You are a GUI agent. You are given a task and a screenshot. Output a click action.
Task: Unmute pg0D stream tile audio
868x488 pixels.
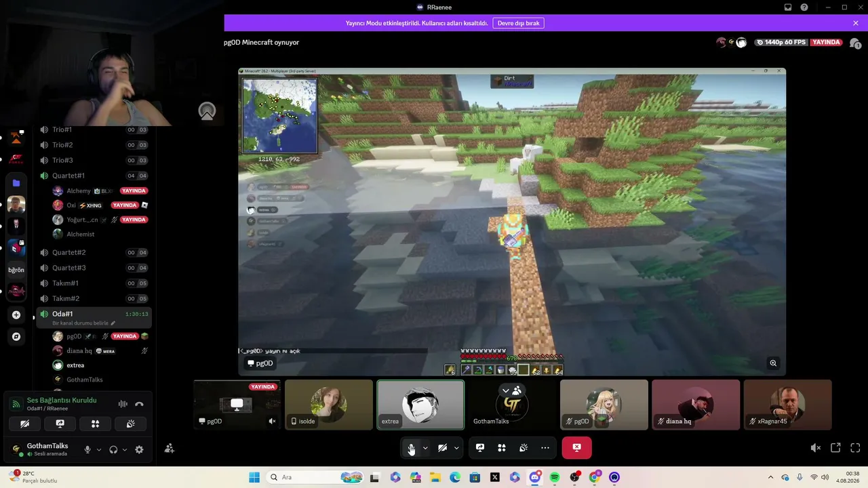tap(272, 421)
